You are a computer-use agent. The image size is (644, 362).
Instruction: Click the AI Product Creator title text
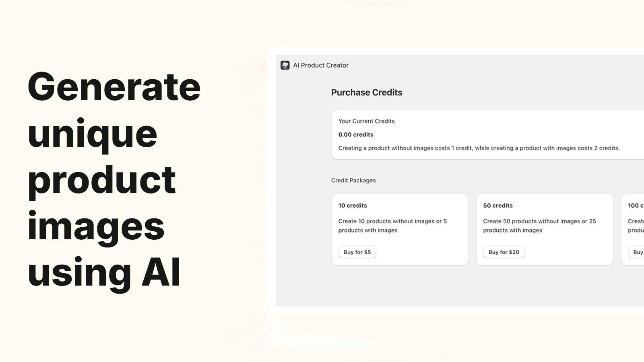coord(321,65)
